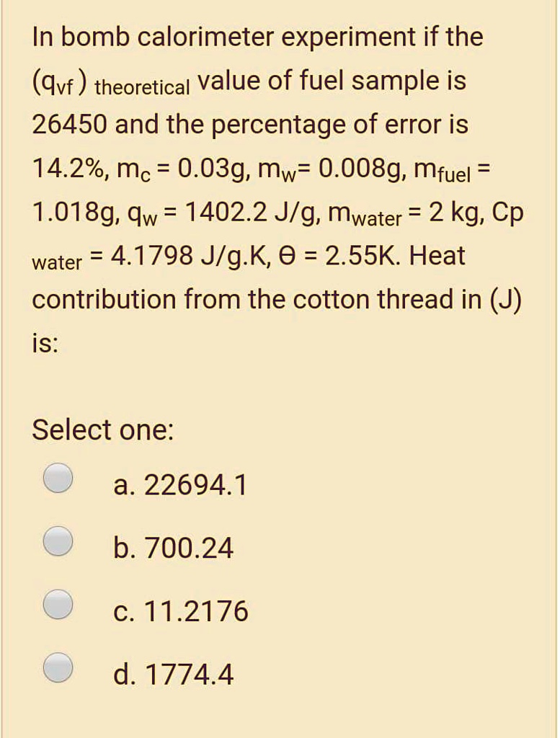
Task: Select radio button for answer b. 700.24
Action: [x=57, y=541]
